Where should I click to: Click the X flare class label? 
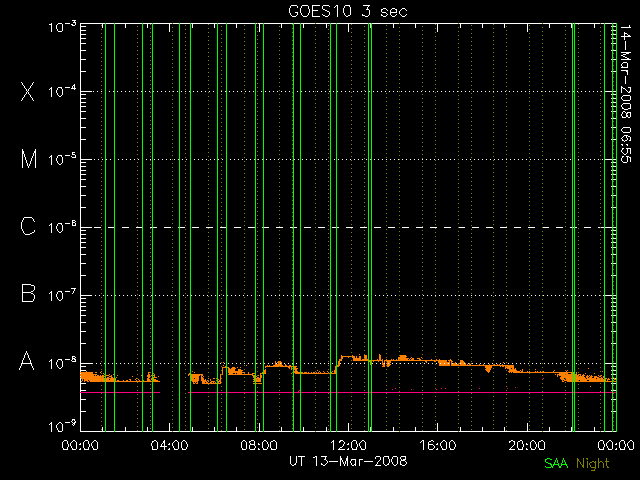(x=28, y=91)
